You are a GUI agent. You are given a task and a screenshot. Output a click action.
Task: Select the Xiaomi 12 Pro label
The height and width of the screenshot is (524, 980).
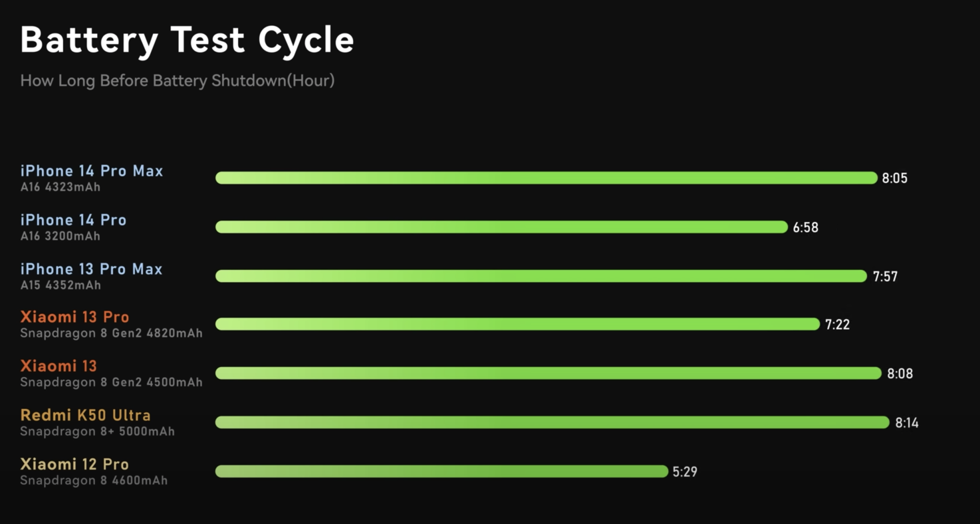click(x=74, y=464)
